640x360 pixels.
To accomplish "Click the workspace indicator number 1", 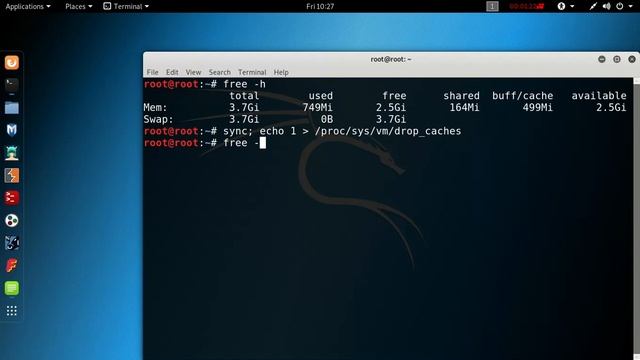I will point(492,6).
